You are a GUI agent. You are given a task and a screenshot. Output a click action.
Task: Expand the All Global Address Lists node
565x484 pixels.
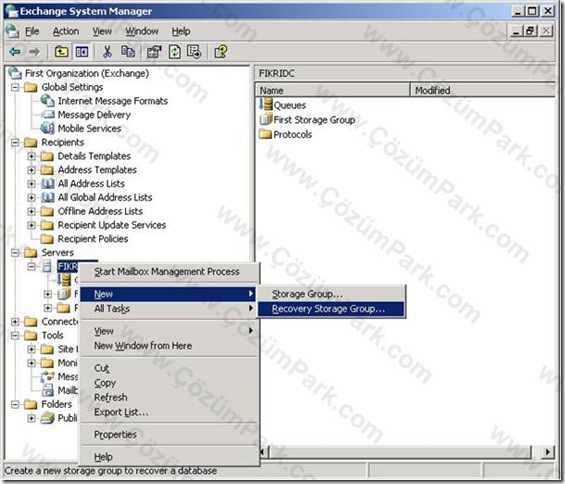[x=31, y=197]
